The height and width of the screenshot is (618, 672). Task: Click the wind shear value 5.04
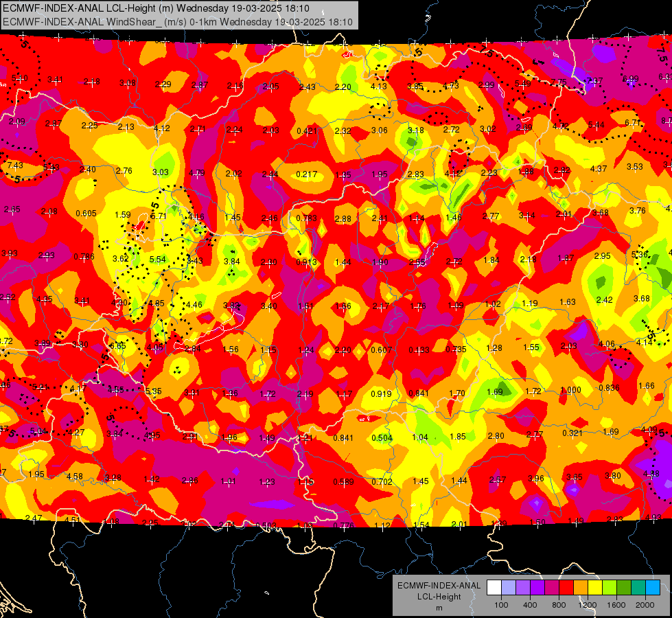38,431
